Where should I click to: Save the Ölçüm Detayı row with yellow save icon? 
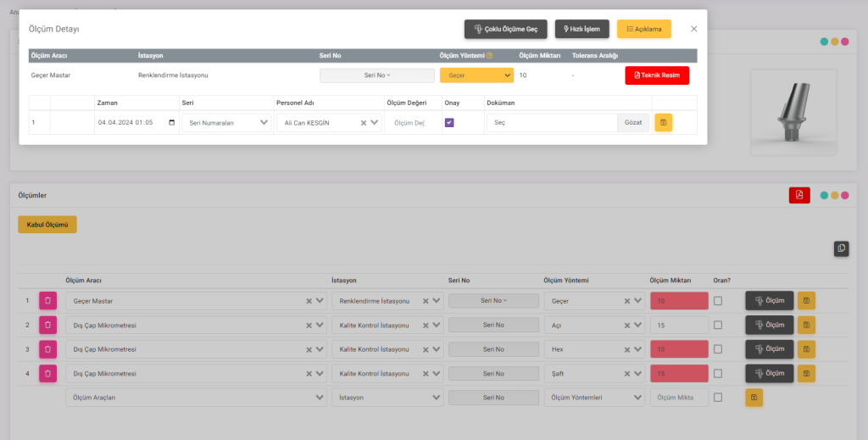click(x=663, y=123)
